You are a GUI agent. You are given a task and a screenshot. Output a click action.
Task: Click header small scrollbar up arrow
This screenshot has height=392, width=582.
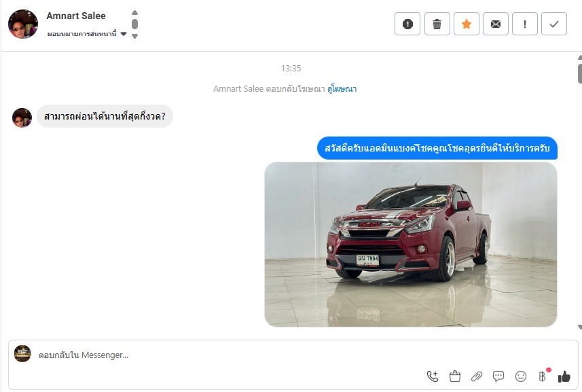[x=134, y=13]
